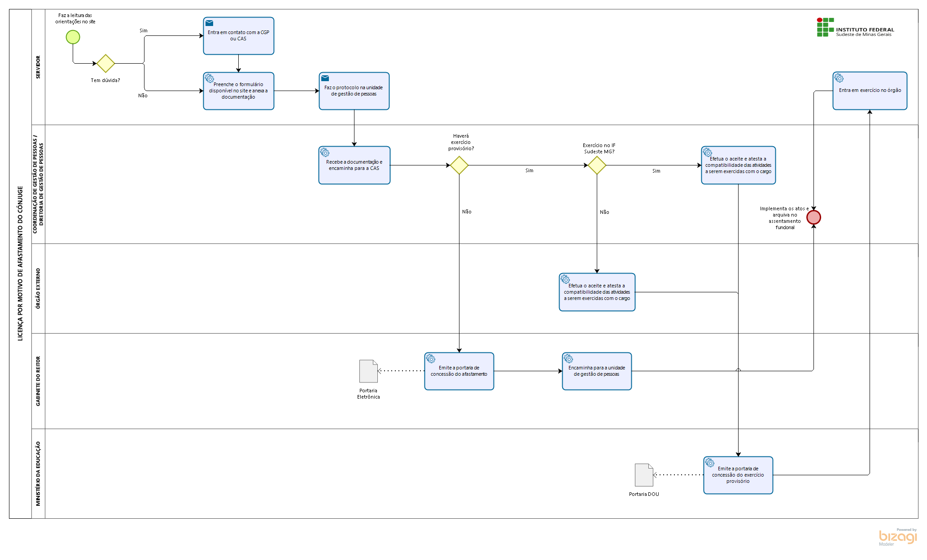Screen dimensions: 927x560
Task: Select 'Exercício no IF Sudeste MG?' gateway
Action: (597, 165)
